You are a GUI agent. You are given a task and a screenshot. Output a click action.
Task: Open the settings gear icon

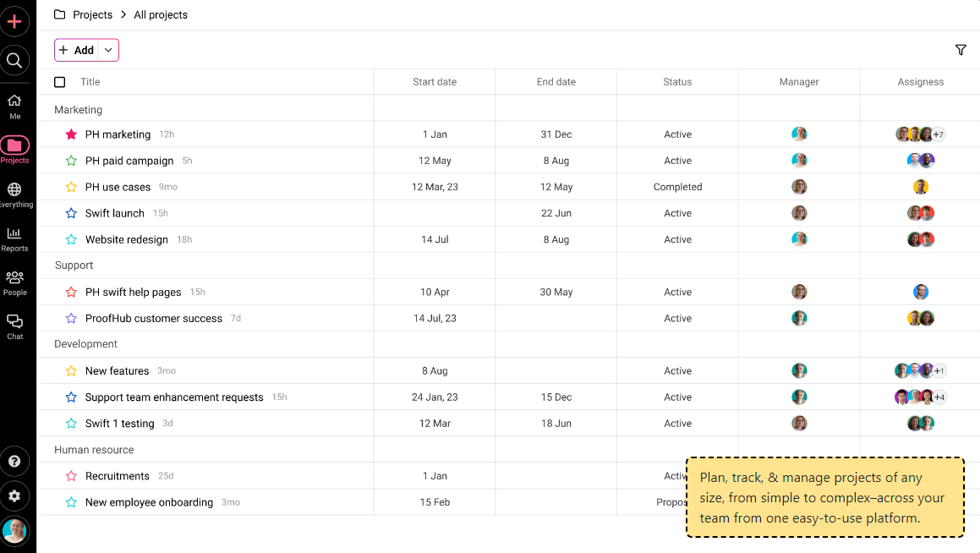(x=14, y=496)
